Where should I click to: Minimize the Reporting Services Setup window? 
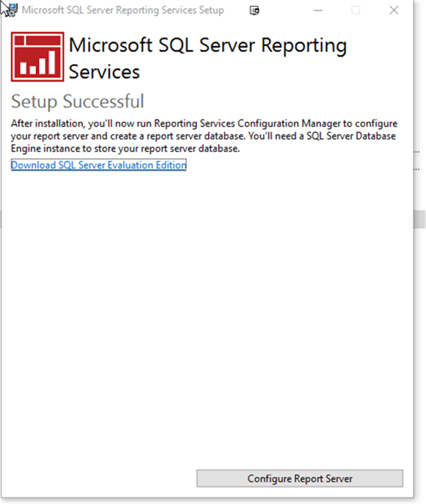pos(318,10)
